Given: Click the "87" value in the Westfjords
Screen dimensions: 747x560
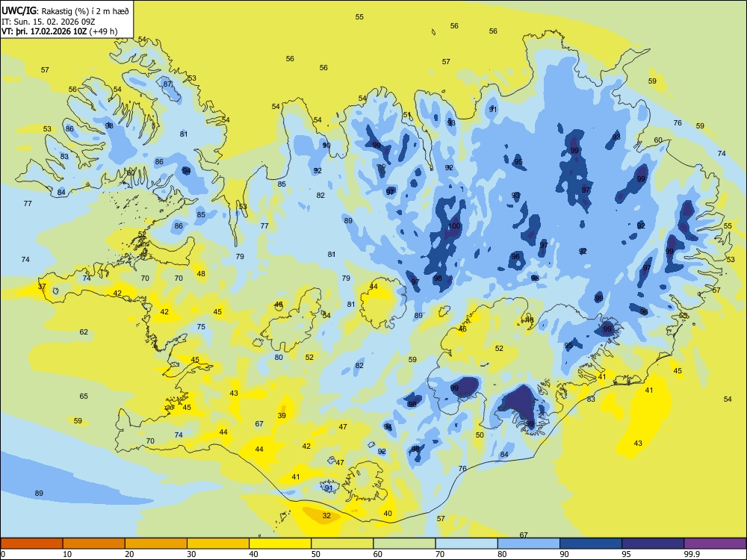Looking at the screenshot, I should click(167, 84).
